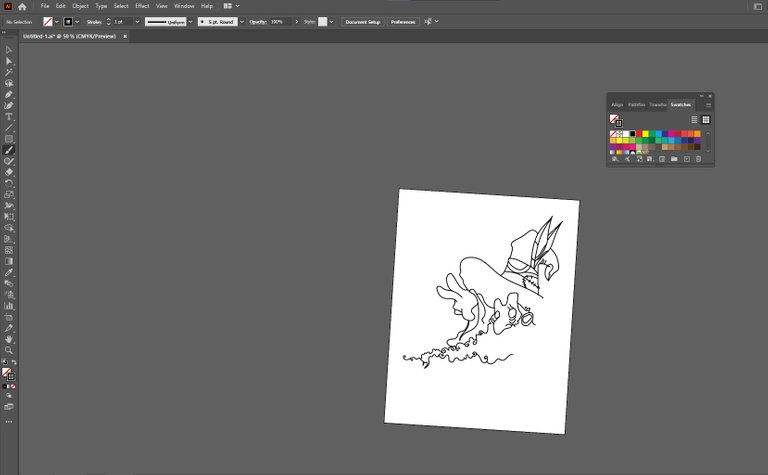Click the Opacity label link
The width and height of the screenshot is (768, 475).
(x=258, y=22)
